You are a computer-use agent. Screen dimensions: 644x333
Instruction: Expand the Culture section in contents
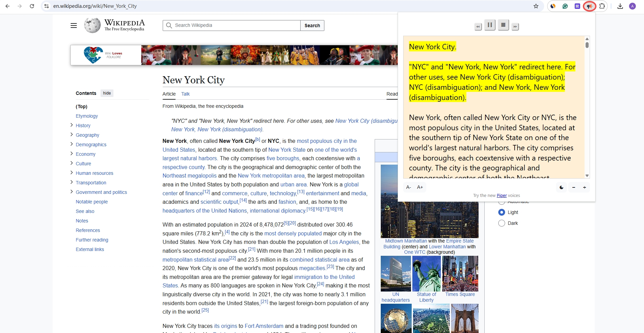(x=72, y=163)
